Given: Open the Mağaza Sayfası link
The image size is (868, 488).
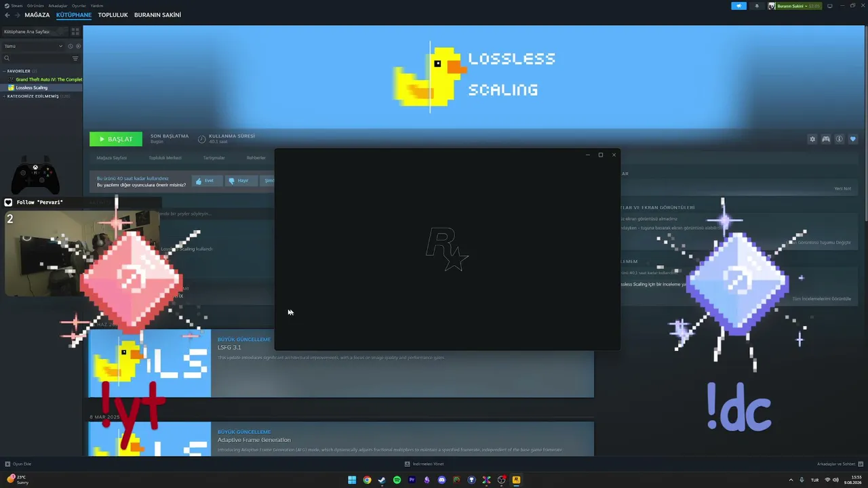Looking at the screenshot, I should coord(111,158).
